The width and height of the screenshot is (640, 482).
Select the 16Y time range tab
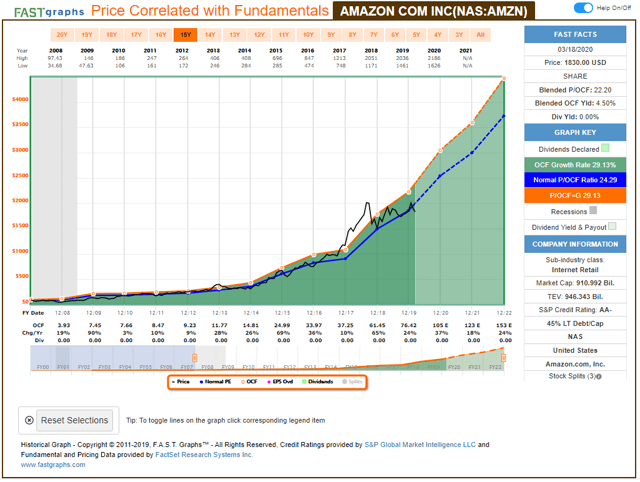click(161, 35)
